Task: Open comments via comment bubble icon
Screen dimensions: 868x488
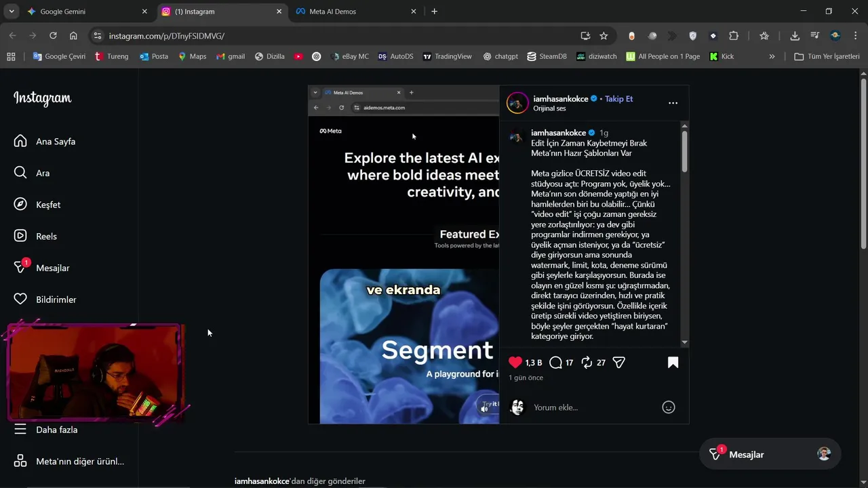Action: coord(555,363)
